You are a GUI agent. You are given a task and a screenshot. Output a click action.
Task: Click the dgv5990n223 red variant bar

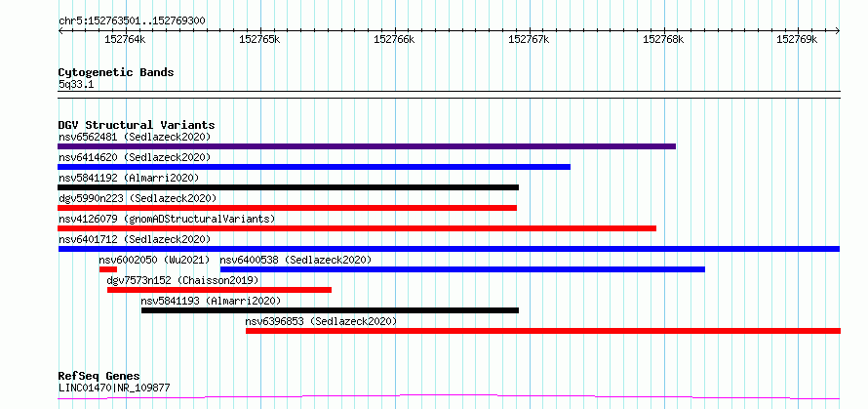point(287,208)
